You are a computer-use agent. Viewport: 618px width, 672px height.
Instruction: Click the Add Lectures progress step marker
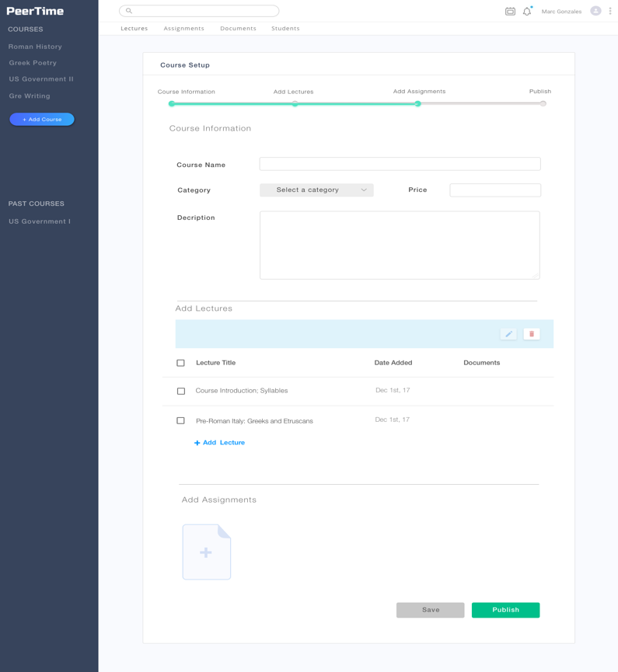pyautogui.click(x=295, y=103)
